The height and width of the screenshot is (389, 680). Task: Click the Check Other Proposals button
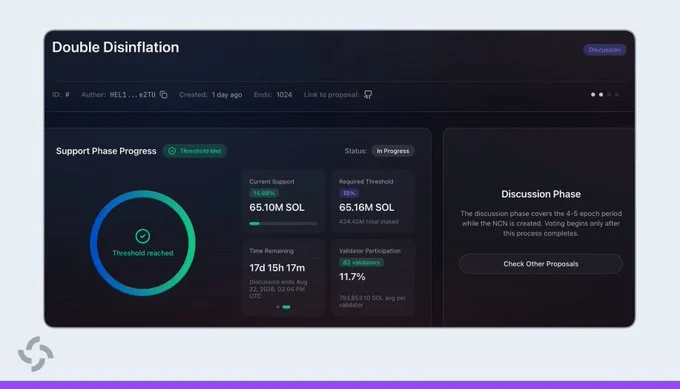point(541,264)
